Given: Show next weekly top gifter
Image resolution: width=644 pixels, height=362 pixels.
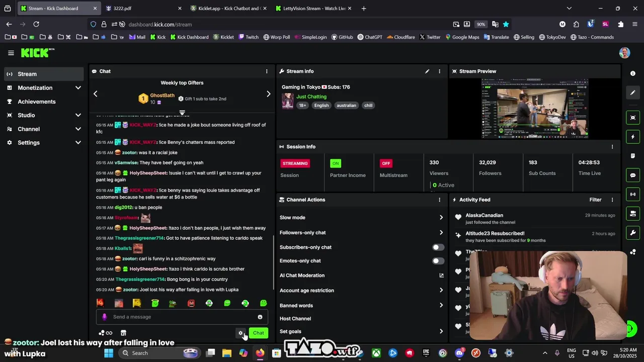Looking at the screenshot, I should (x=268, y=94).
